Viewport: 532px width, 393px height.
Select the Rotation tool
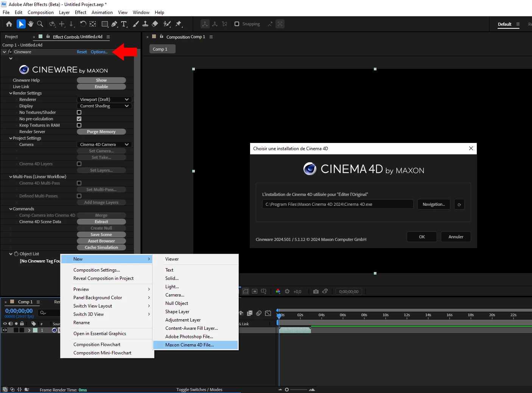pyautogui.click(x=83, y=24)
